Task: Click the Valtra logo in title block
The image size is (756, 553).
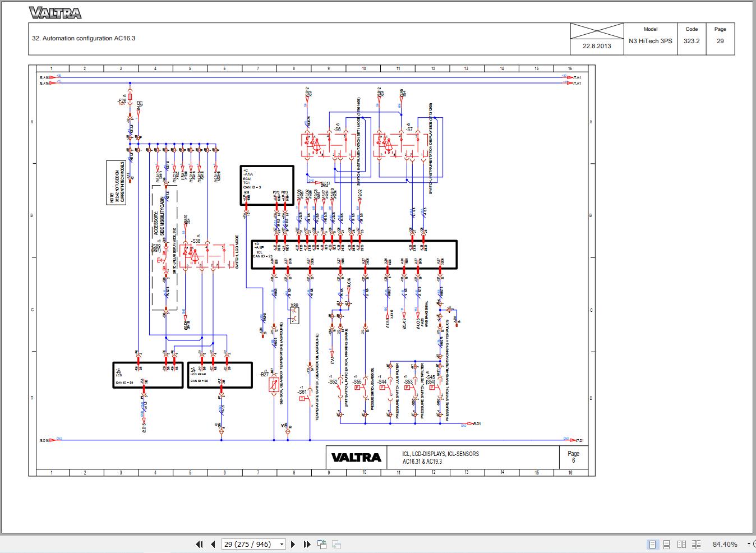Action: (356, 457)
